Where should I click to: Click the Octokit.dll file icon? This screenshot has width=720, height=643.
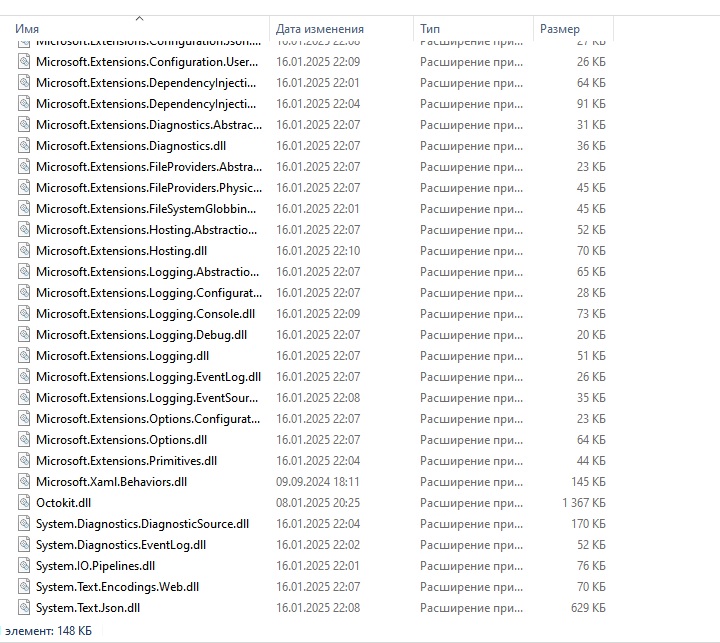[24, 502]
